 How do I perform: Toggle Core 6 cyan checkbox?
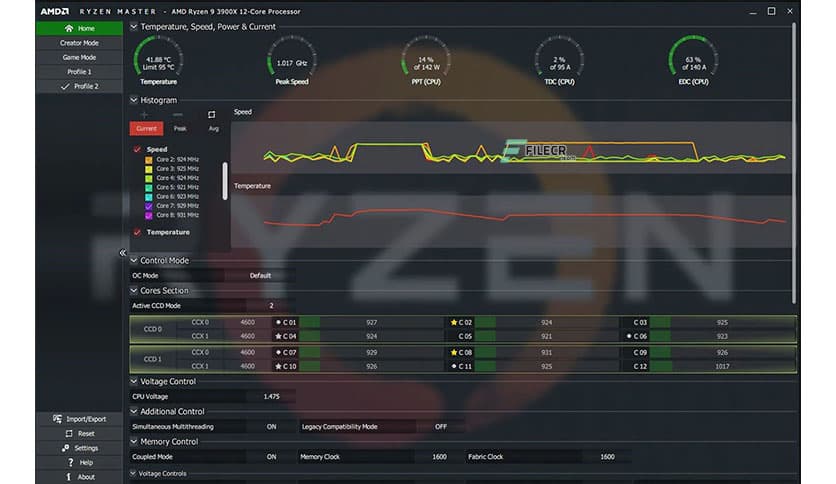click(149, 197)
